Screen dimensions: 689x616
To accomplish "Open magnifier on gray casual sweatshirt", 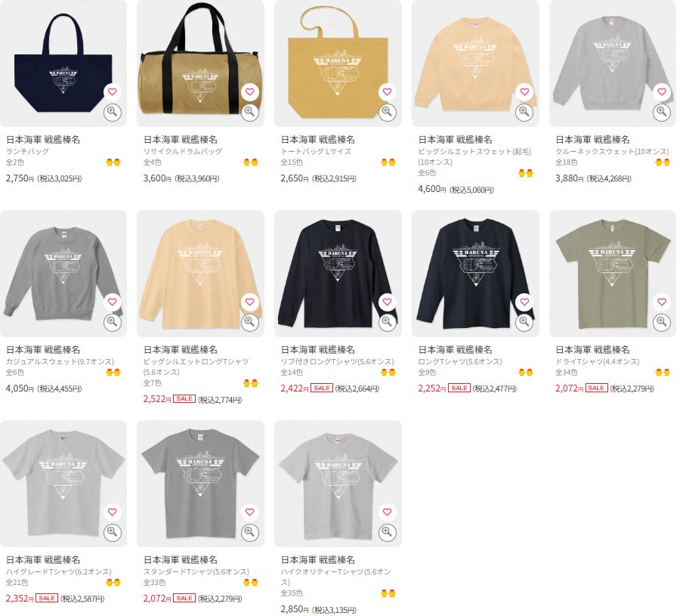I will 113,322.
